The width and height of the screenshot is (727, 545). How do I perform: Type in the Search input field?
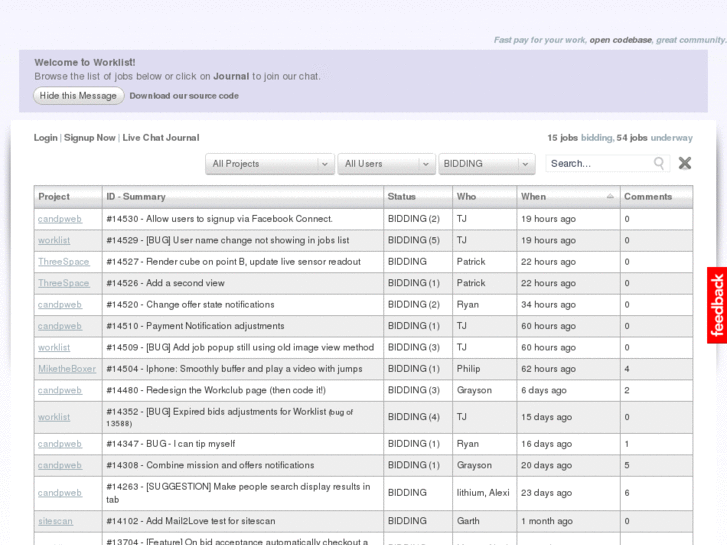tap(599, 164)
